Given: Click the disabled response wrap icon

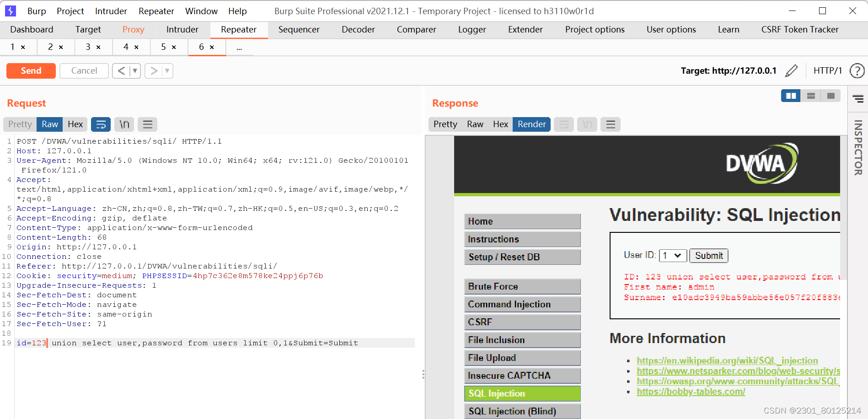Looking at the screenshot, I should pos(564,124).
